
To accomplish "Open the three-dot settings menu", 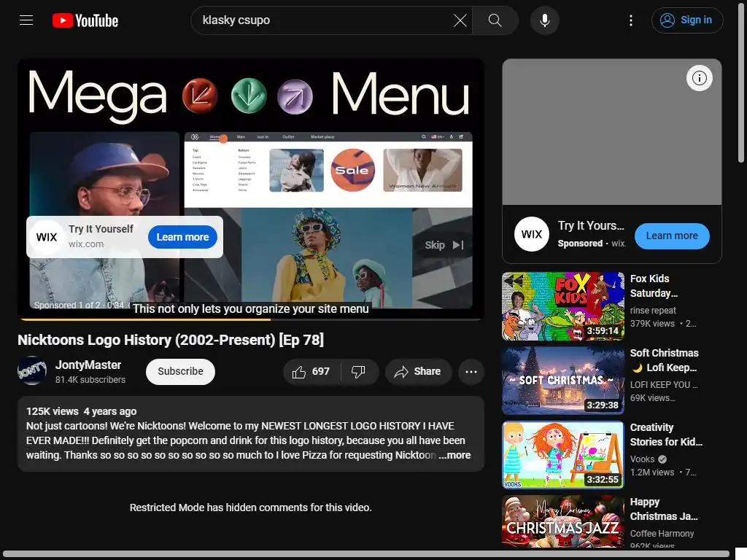I will [631, 20].
